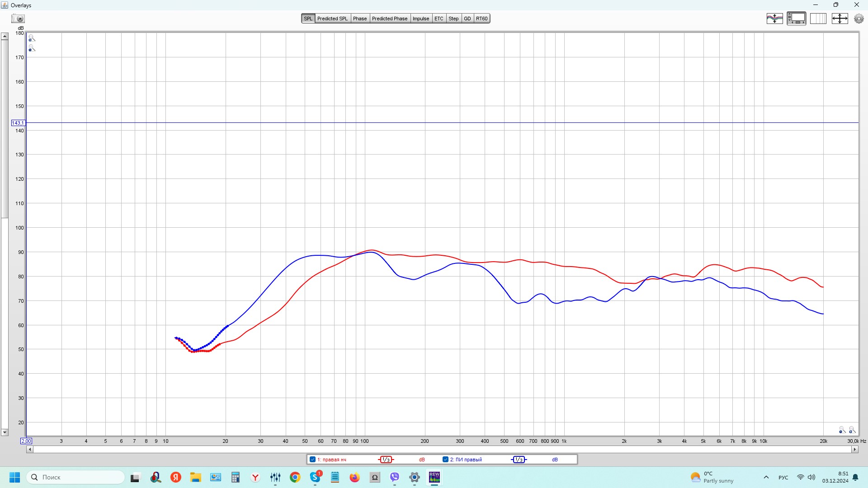Click the 2,00 Hz start frequency box
The height and width of the screenshot is (488, 868).
point(26,441)
